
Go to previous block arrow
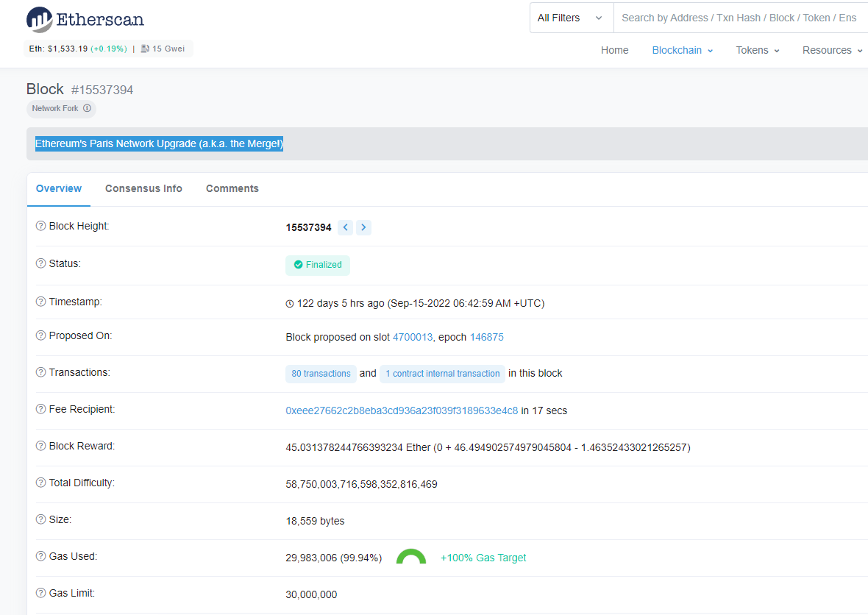(346, 227)
